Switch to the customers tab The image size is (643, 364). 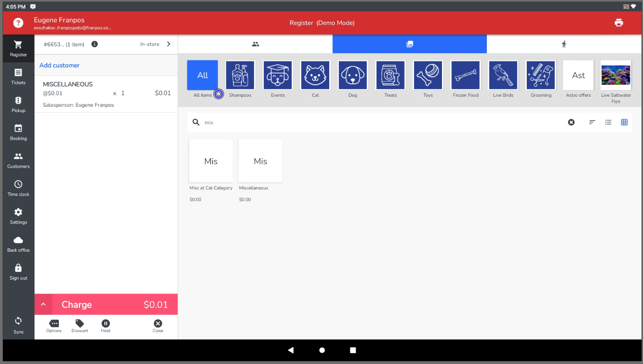pyautogui.click(x=255, y=44)
